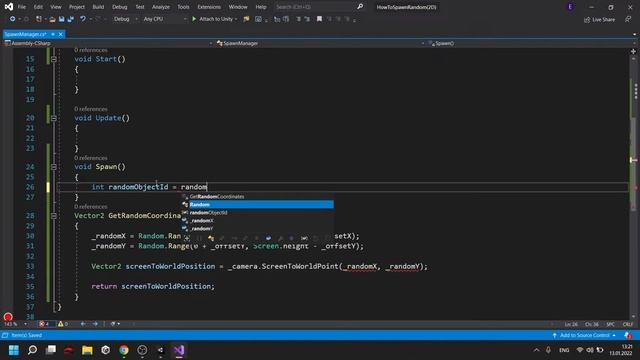Screen dimensions: 640x360
Task: Open the Unity Hub taskbar icon
Action: point(105,350)
